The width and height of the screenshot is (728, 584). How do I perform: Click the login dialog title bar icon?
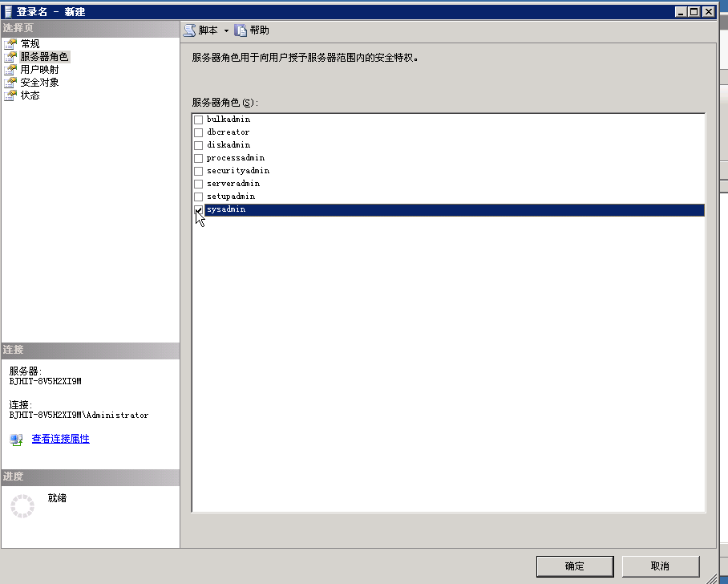[8, 11]
